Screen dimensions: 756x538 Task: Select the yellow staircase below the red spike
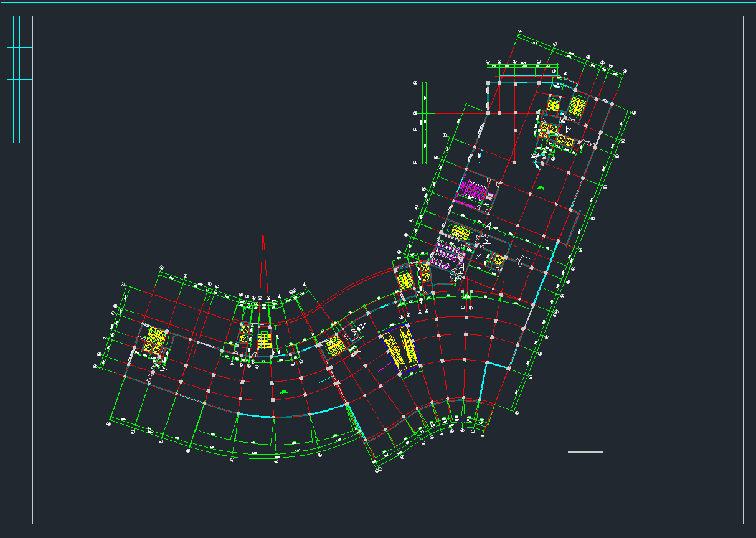[x=264, y=341]
